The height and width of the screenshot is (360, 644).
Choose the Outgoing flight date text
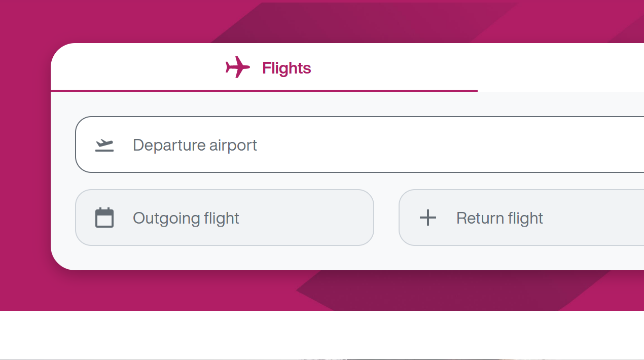coord(186,219)
